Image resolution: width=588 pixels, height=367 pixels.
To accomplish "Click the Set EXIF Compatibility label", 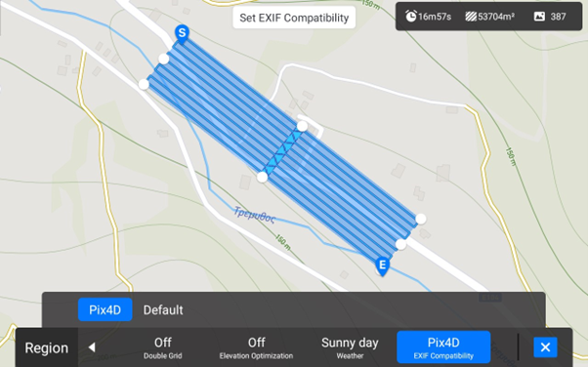I will (x=294, y=18).
